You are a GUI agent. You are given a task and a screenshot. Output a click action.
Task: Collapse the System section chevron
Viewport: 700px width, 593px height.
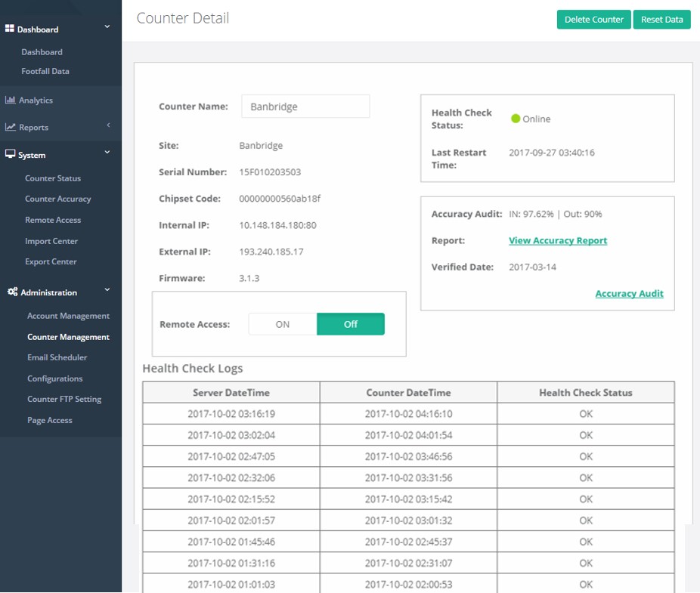tap(107, 153)
